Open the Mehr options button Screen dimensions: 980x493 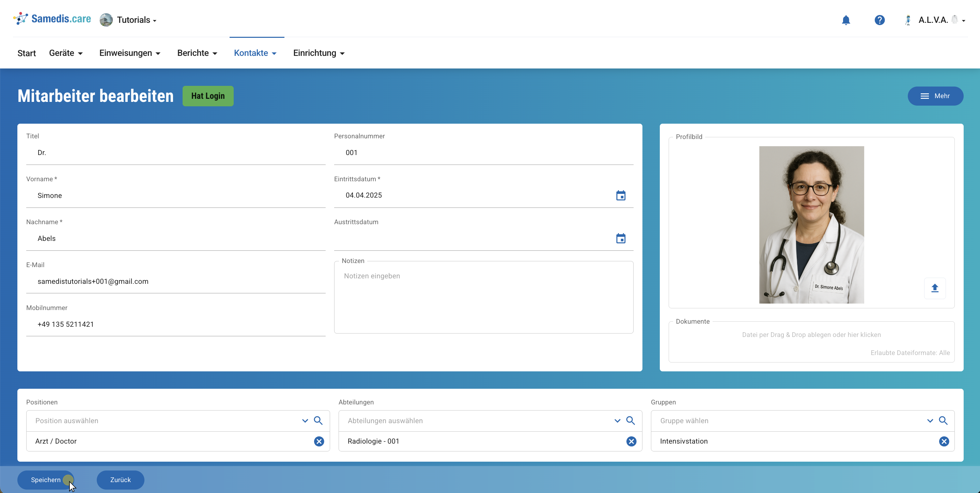pos(935,96)
